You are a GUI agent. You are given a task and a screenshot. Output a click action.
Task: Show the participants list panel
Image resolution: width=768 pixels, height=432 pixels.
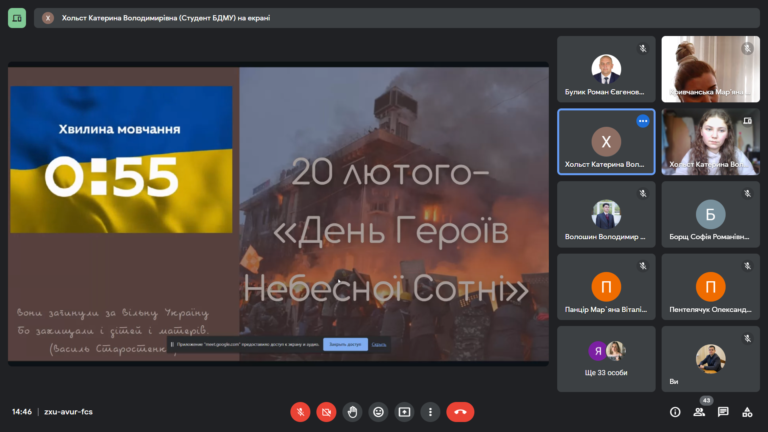[699, 411]
